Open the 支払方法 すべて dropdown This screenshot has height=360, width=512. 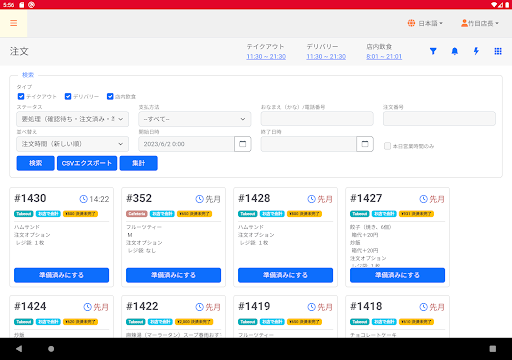pyautogui.click(x=195, y=119)
